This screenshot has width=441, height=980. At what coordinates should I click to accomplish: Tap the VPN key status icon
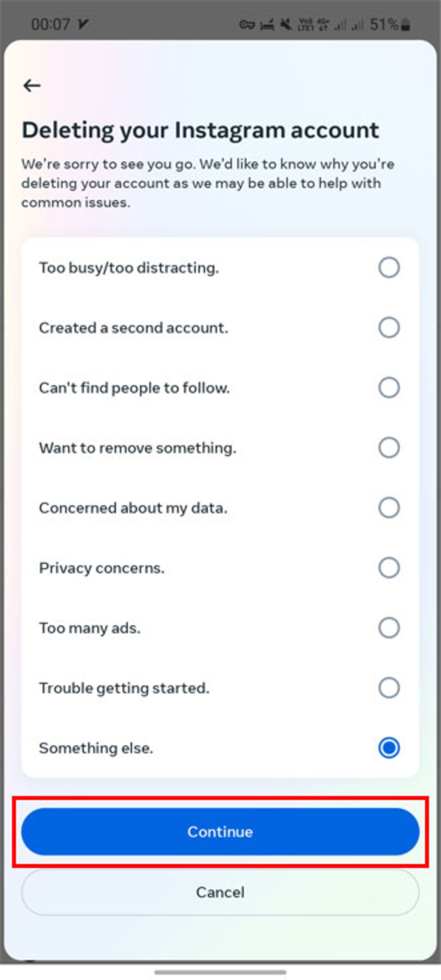[247, 25]
